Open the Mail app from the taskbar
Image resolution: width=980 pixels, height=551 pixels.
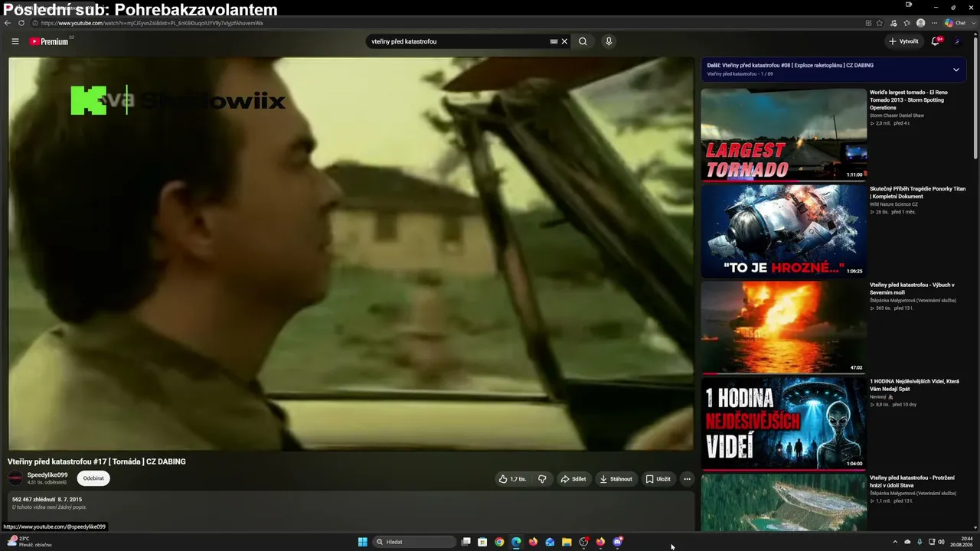550,542
